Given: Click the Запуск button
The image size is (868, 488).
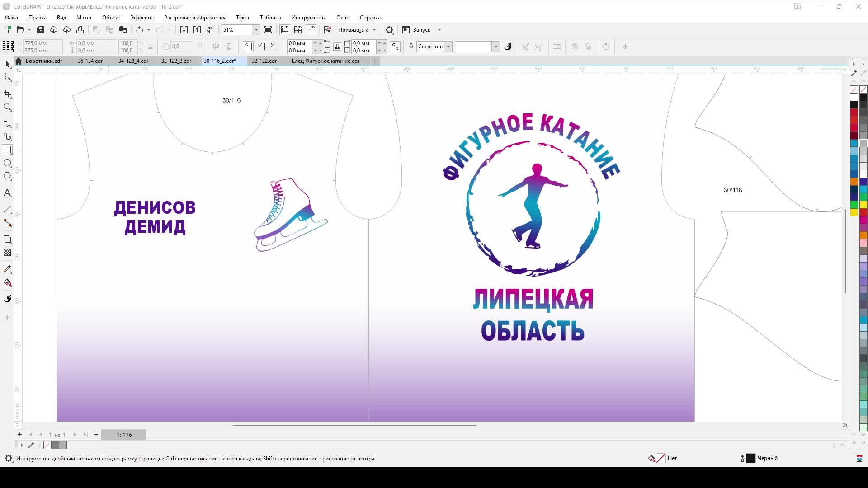Looking at the screenshot, I should tap(420, 30).
